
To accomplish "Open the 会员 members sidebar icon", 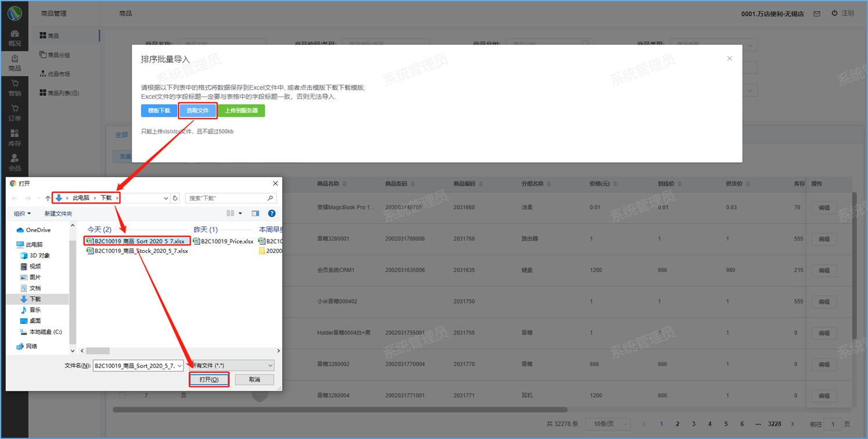I will [x=15, y=163].
